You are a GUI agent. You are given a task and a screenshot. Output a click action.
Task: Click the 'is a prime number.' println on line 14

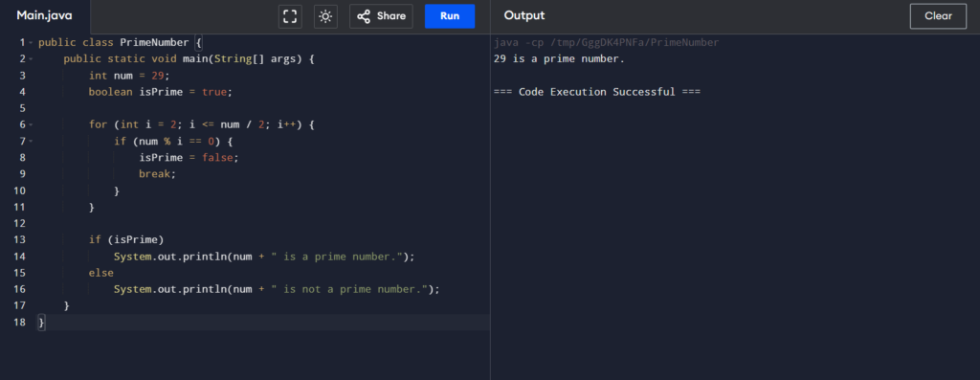264,257
